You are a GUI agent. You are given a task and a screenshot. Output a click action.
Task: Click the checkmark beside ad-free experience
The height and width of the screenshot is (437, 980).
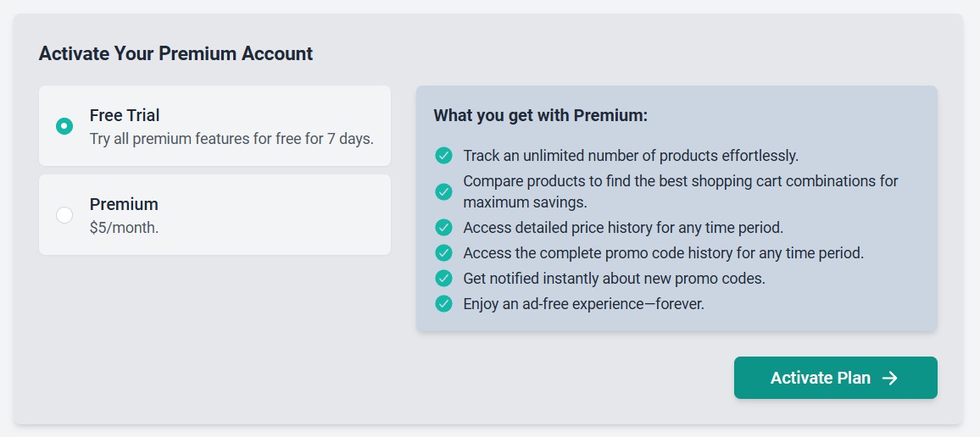[x=443, y=303]
